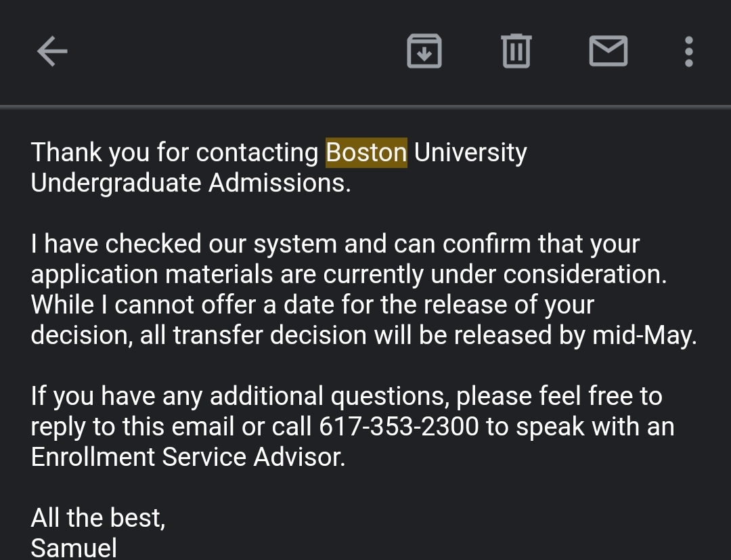Delete the email using the trash icon
Viewport: 731px width, 560px height.
click(516, 51)
